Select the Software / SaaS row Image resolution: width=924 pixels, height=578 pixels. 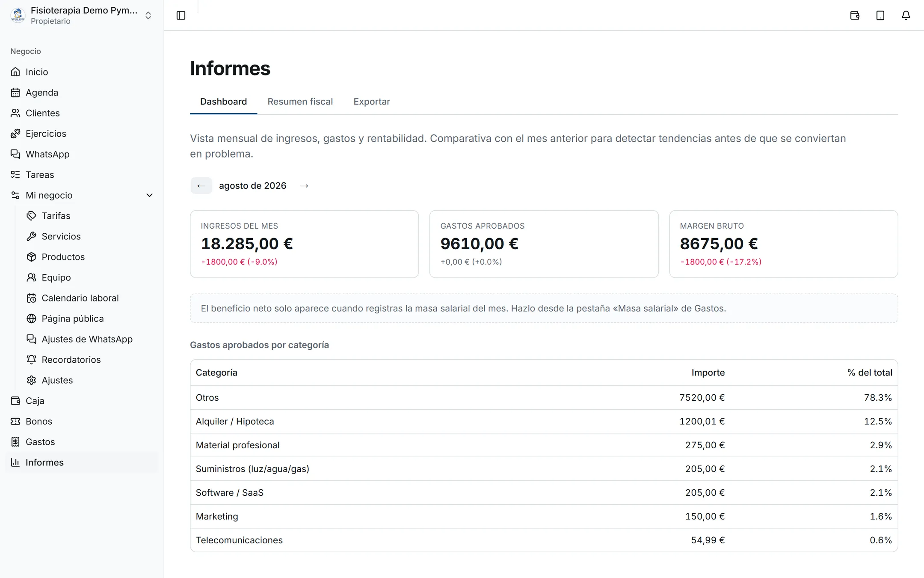coord(544,493)
